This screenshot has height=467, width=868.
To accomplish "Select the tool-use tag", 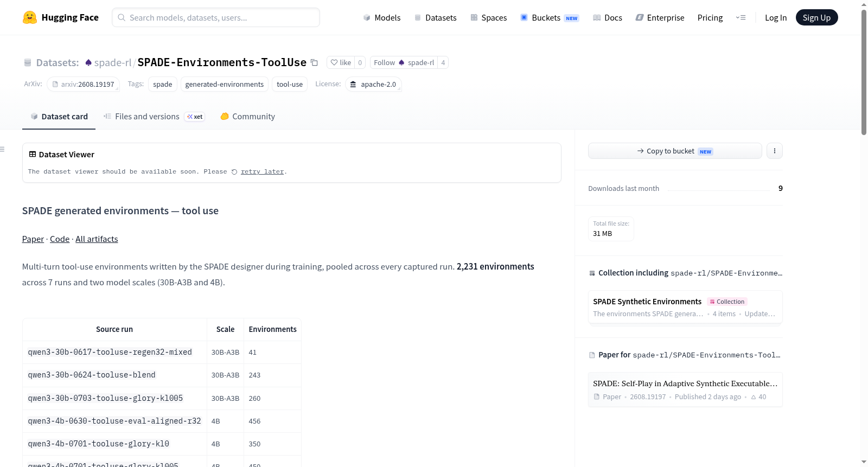I will coord(290,84).
